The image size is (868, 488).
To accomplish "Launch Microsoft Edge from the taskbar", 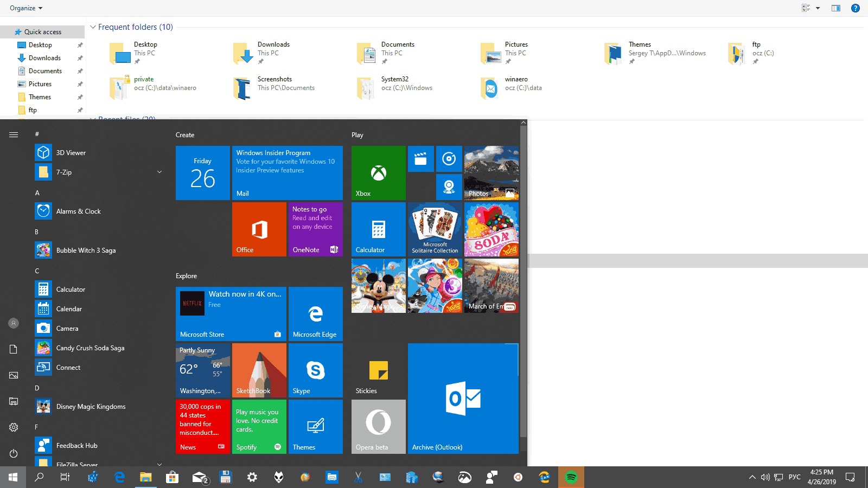I will (x=119, y=477).
